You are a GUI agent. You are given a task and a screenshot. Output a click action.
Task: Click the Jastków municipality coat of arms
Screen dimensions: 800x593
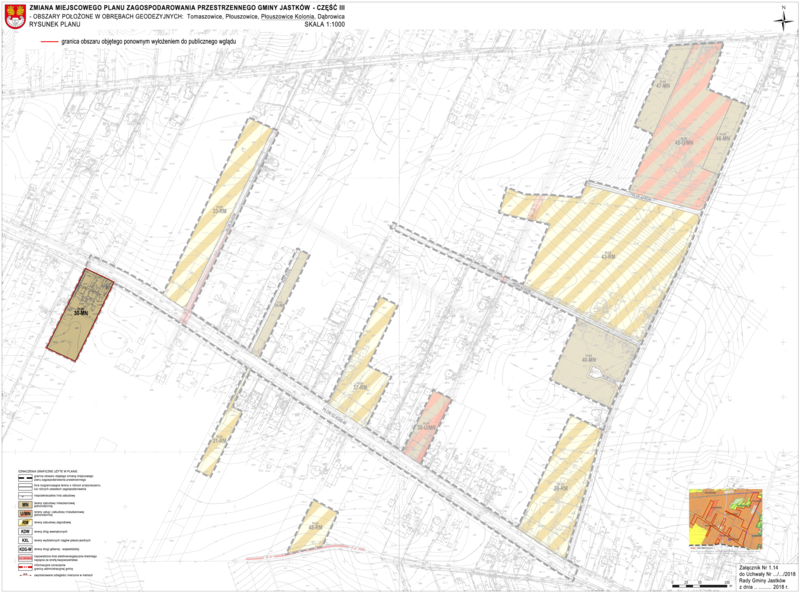click(15, 17)
